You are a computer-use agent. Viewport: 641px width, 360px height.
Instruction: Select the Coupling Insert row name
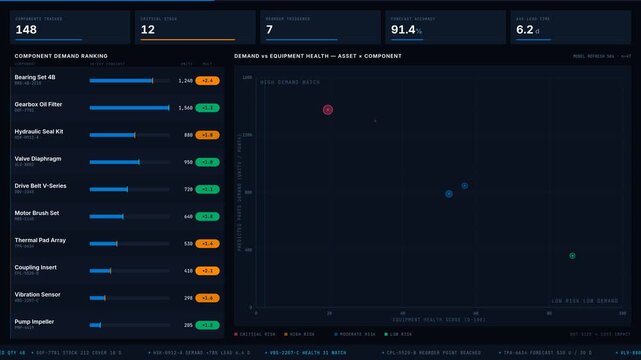(x=36, y=267)
